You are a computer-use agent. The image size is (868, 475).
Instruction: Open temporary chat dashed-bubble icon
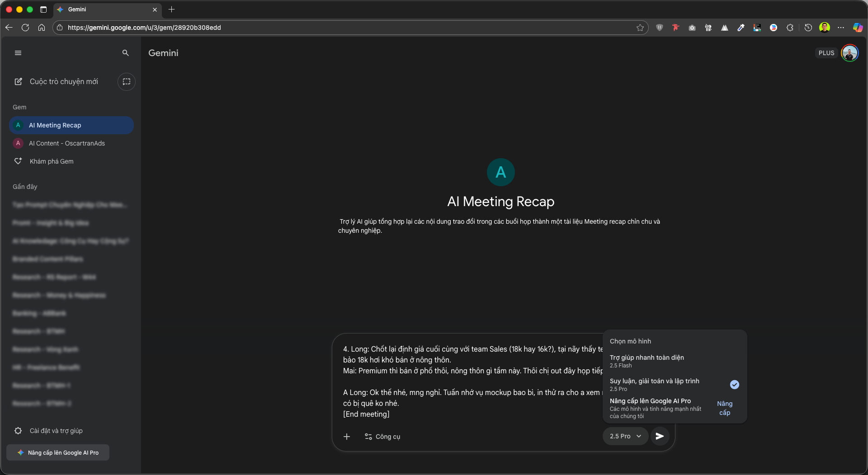[127, 82]
